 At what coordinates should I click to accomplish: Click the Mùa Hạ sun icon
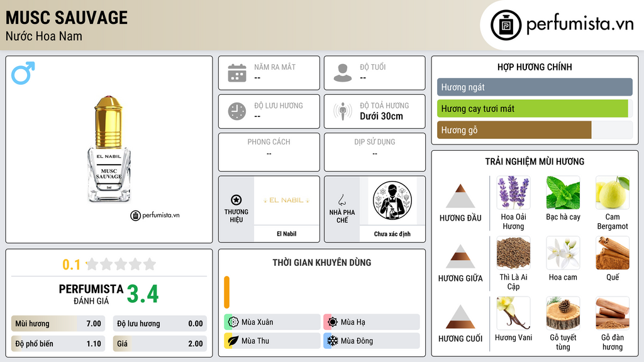333,322
